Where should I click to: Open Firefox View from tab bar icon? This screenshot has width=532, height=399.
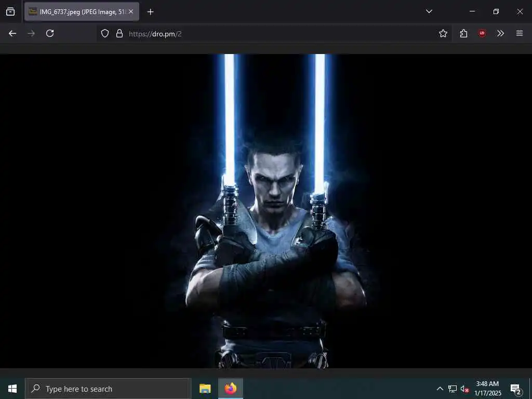pos(10,11)
